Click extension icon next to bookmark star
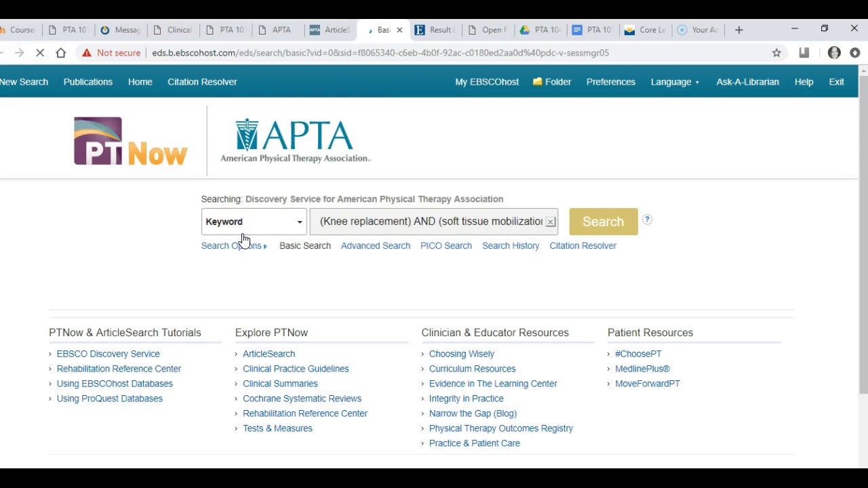 [x=804, y=53]
